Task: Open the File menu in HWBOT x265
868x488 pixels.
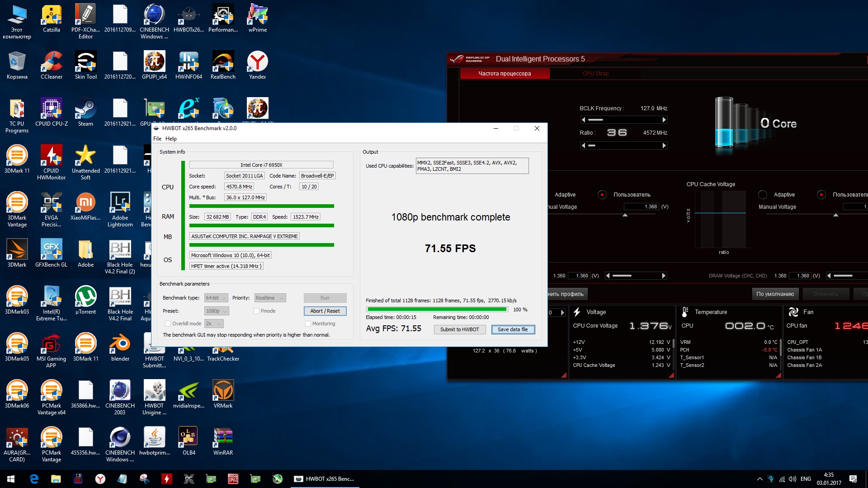Action: pos(157,139)
